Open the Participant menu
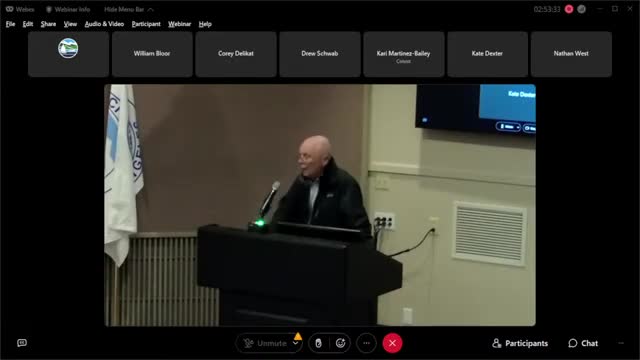The width and height of the screenshot is (640, 360). click(146, 24)
